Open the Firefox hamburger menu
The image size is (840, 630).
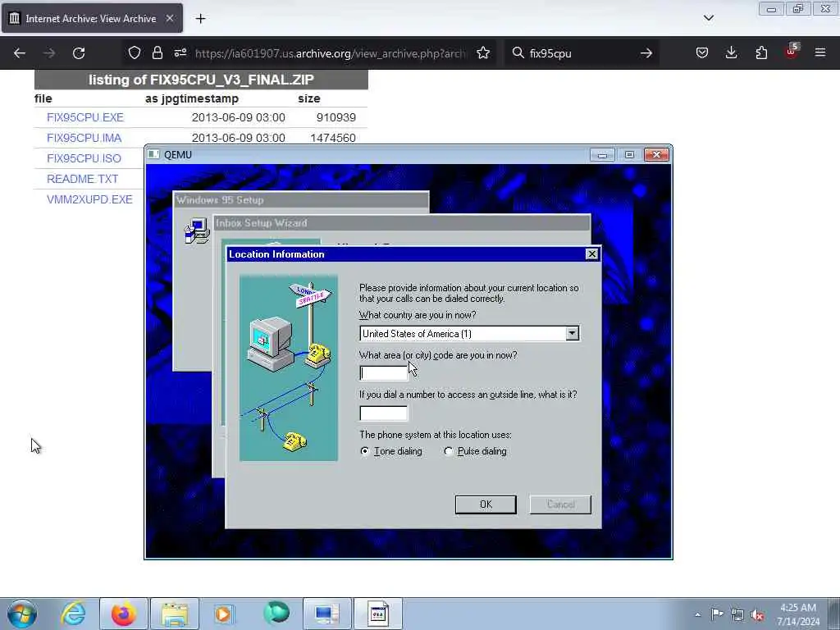click(820, 52)
